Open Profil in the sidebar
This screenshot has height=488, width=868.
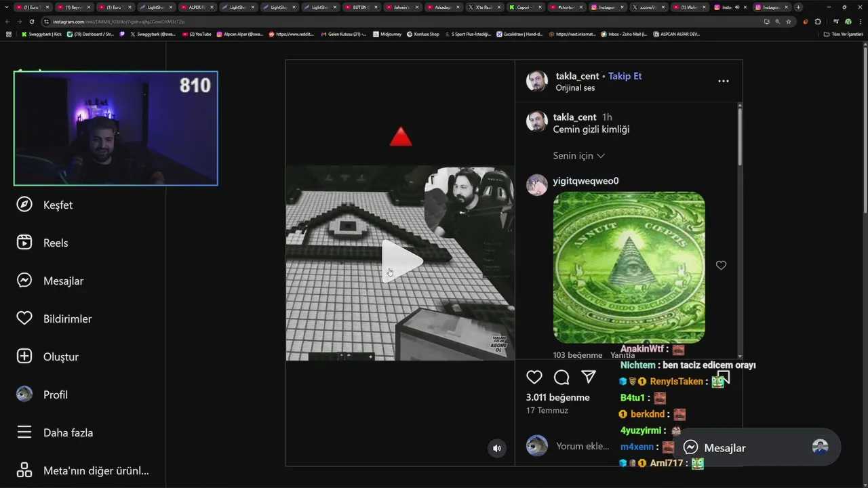[x=42, y=394]
